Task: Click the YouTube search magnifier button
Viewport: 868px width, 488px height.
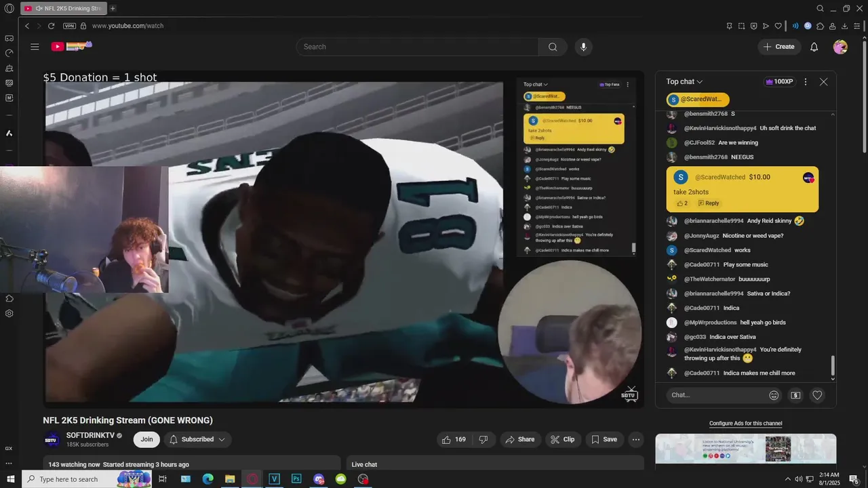Action: pos(553,47)
